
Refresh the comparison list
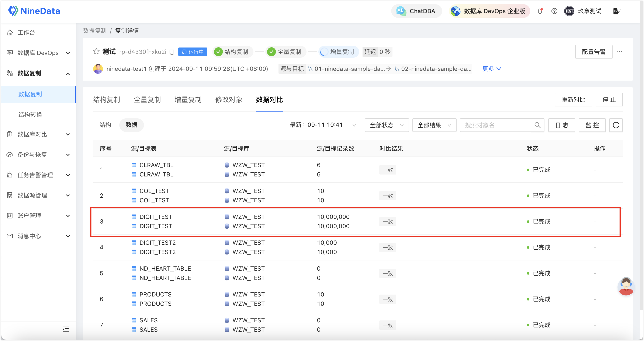coord(616,125)
